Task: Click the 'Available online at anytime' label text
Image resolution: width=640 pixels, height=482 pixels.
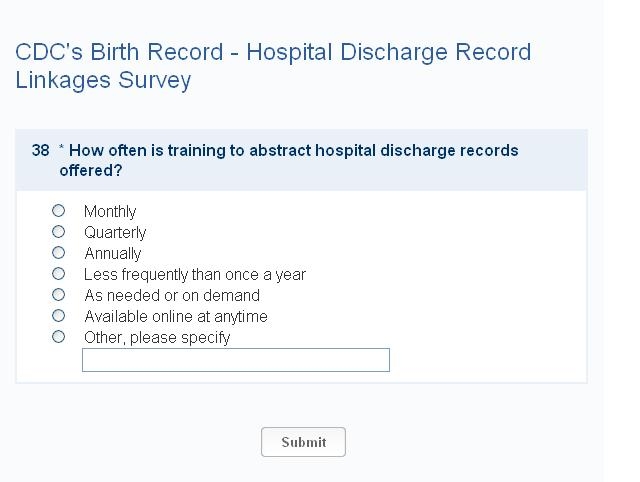Action: (176, 317)
